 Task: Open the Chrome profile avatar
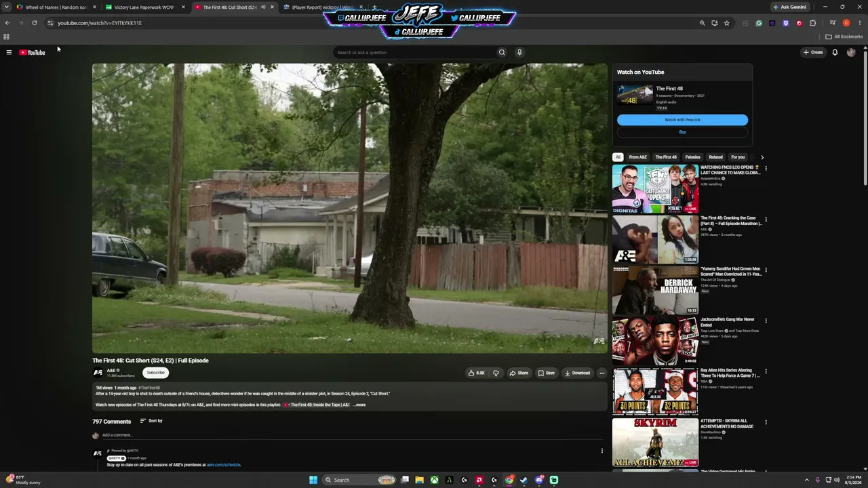point(846,23)
